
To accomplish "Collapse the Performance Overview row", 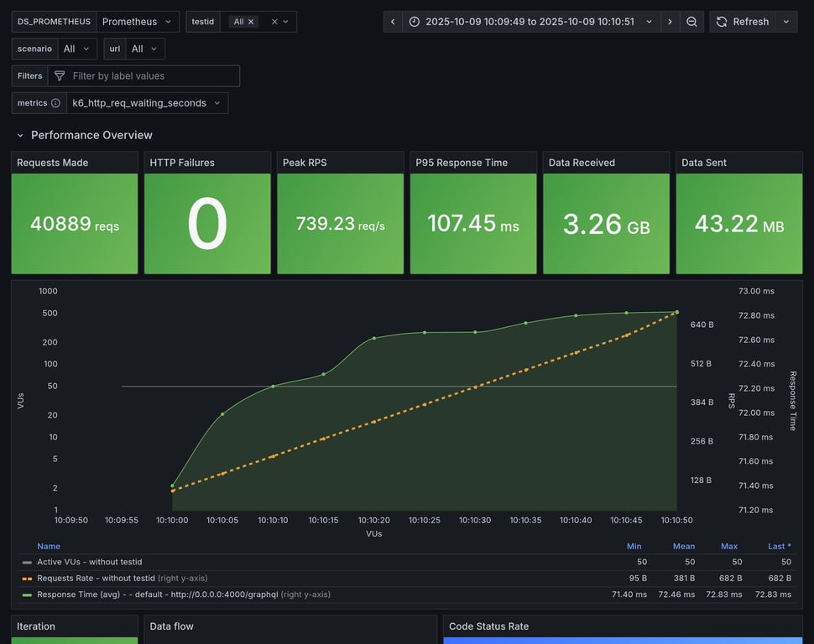I will 21,135.
